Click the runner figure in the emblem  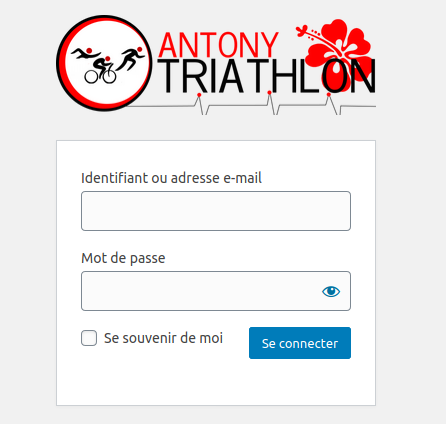(x=131, y=59)
